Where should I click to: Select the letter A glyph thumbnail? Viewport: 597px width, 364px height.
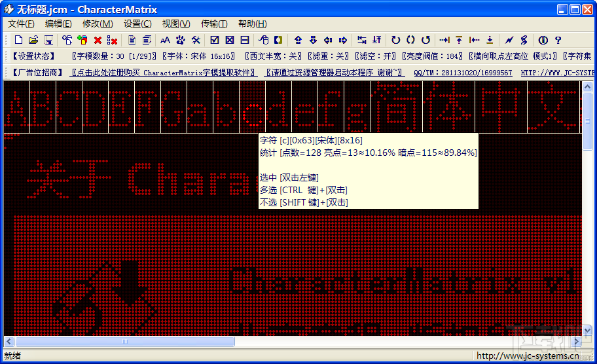17,107
